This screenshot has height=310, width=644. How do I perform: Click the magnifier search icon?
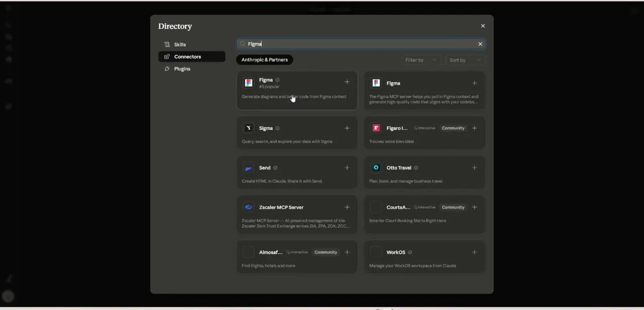point(243,44)
